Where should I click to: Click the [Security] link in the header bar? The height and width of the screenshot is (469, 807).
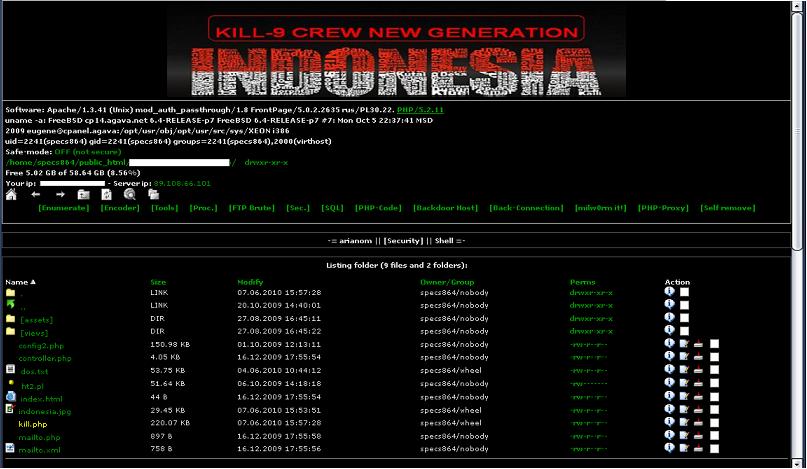click(403, 241)
